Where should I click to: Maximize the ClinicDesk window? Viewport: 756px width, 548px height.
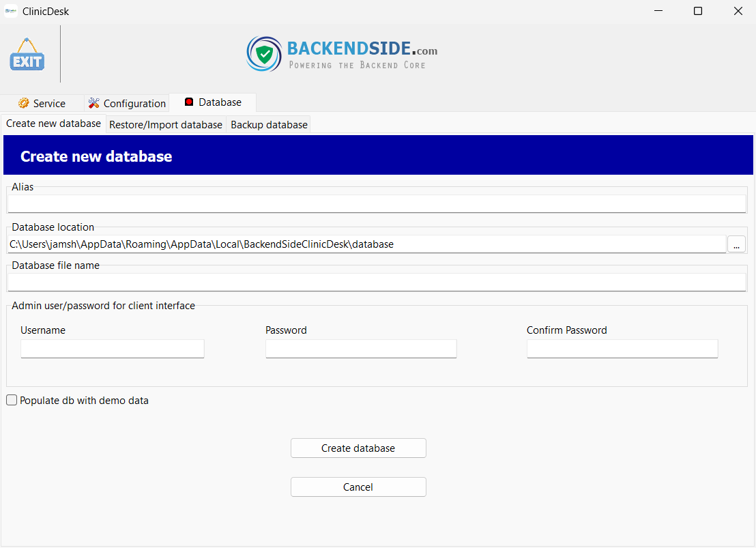pyautogui.click(x=698, y=11)
